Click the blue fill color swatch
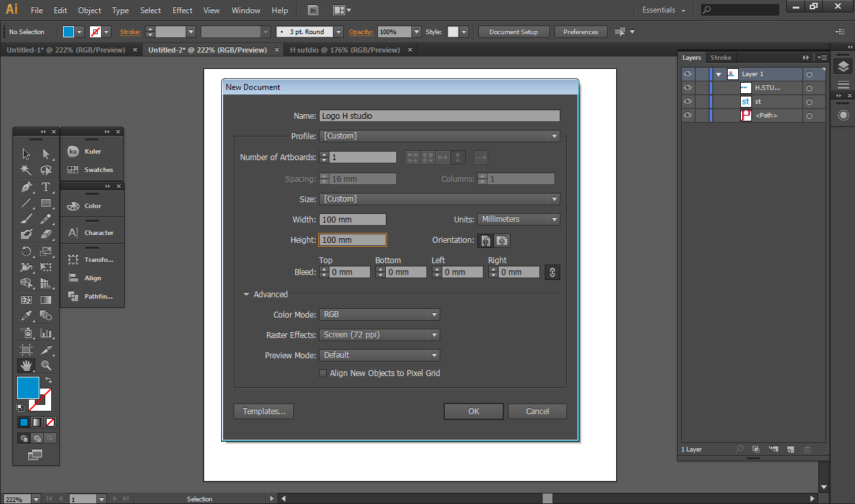Viewport: 855px width, 504px height. (x=28, y=387)
